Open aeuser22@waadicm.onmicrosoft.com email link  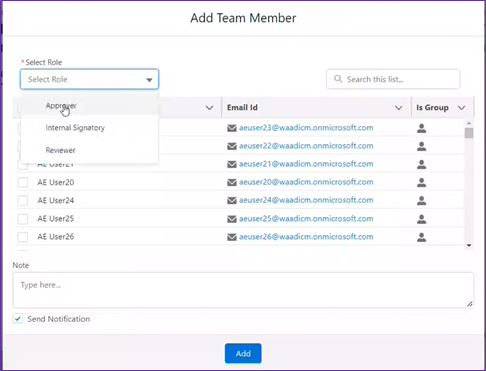tap(306, 146)
